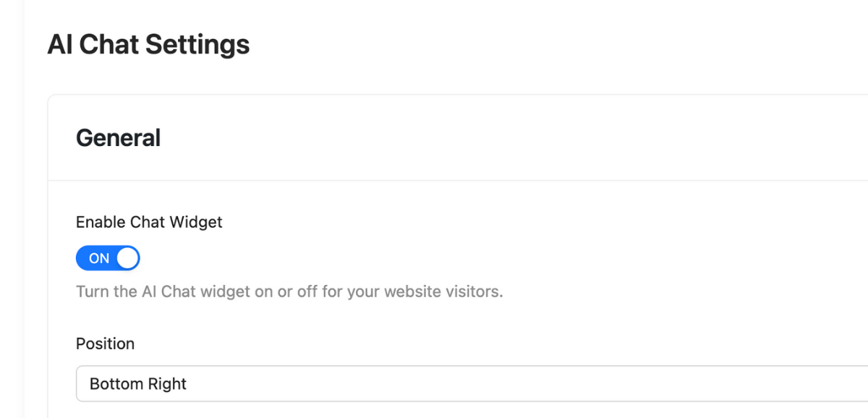Click the ON text inside the blue switch
The image size is (868, 418).
pyautogui.click(x=99, y=258)
